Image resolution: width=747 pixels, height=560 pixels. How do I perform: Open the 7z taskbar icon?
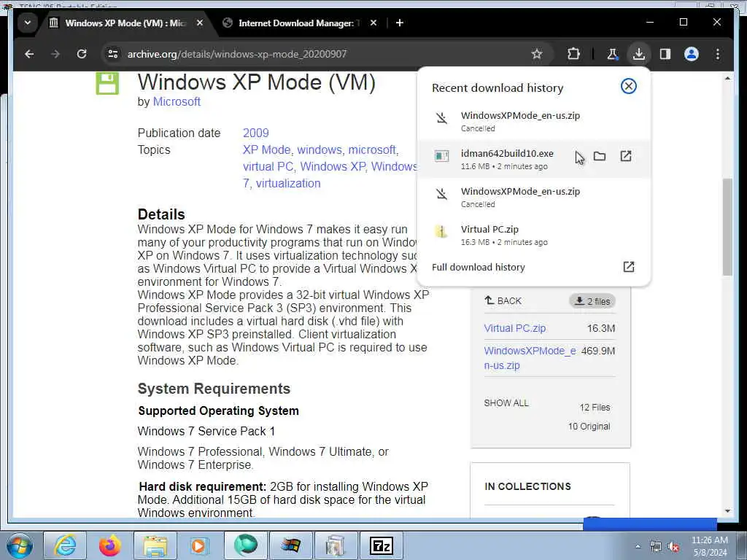click(x=381, y=545)
